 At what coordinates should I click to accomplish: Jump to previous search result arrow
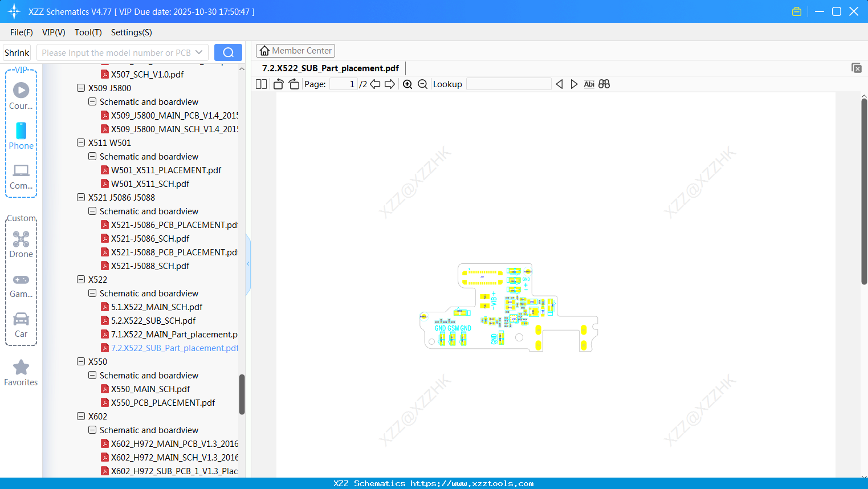tap(559, 84)
